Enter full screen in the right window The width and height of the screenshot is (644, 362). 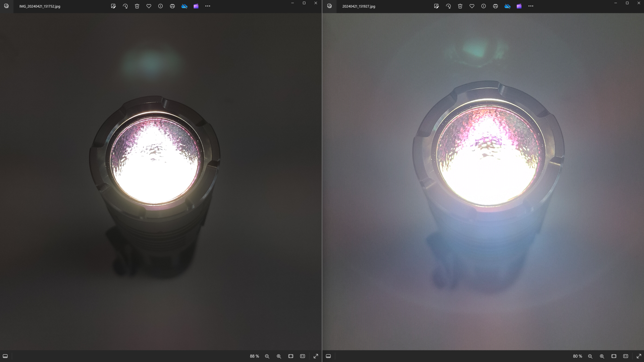click(x=639, y=356)
